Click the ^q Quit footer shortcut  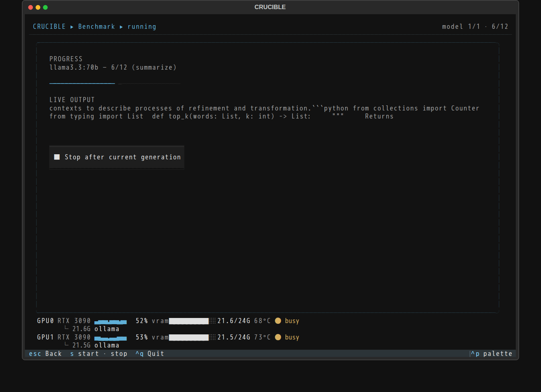[x=150, y=354]
